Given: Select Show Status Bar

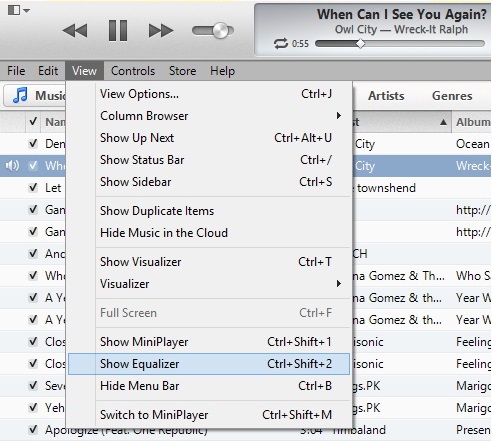Looking at the screenshot, I should click(209, 160).
